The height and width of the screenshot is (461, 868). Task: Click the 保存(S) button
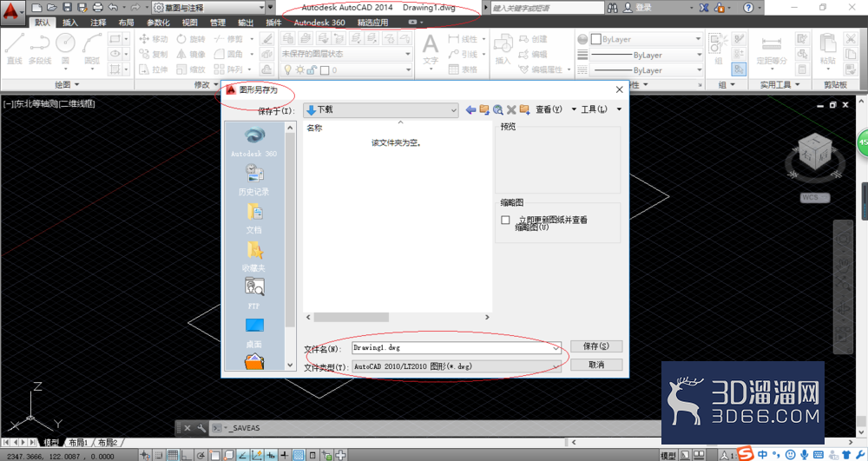[x=596, y=346]
